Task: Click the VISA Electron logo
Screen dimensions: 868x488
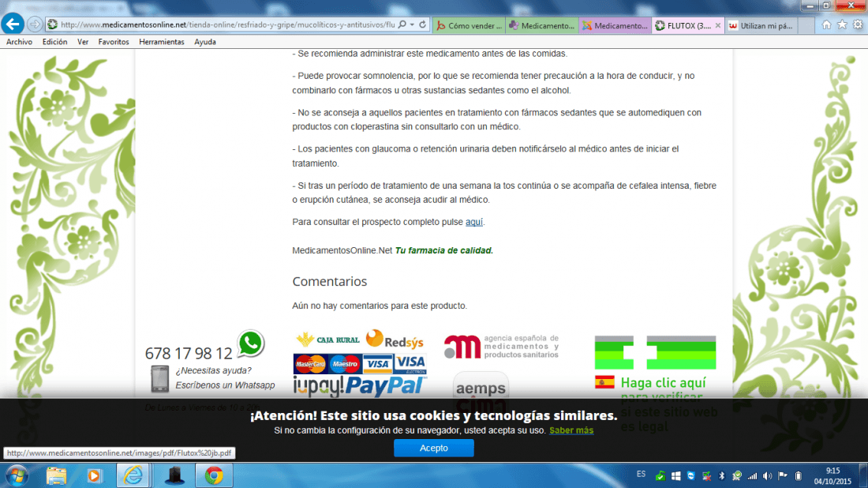Action: pos(411,364)
